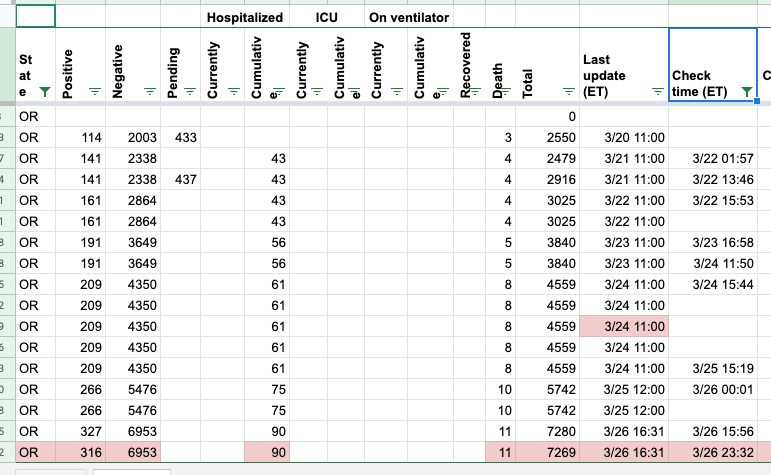Select Check time cell 3/24 15:44
Viewport: 771px width, 475px height.
click(x=713, y=285)
